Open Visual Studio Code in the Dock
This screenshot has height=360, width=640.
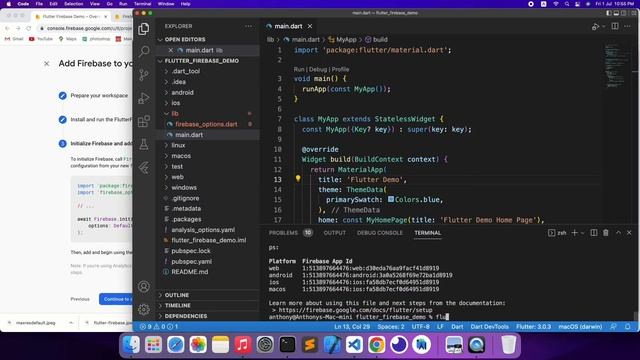(x=354, y=345)
